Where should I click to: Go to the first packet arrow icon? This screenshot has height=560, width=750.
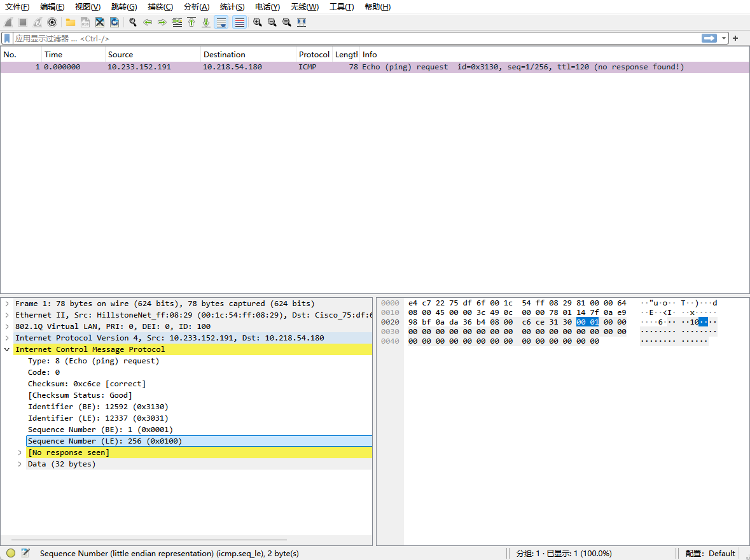(191, 22)
